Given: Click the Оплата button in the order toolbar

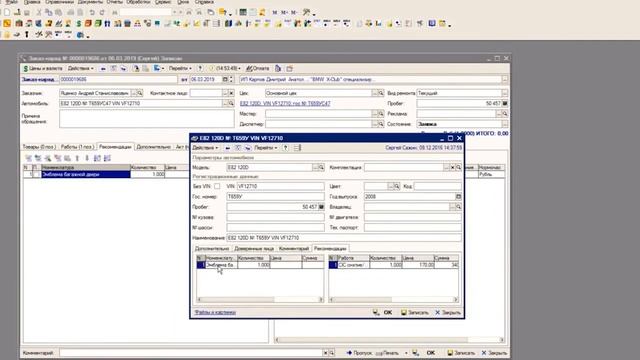Looking at the screenshot, I should click(x=258, y=69).
